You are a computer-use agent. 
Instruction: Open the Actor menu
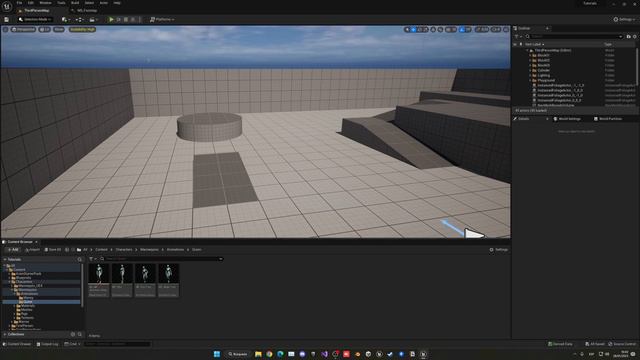point(104,3)
